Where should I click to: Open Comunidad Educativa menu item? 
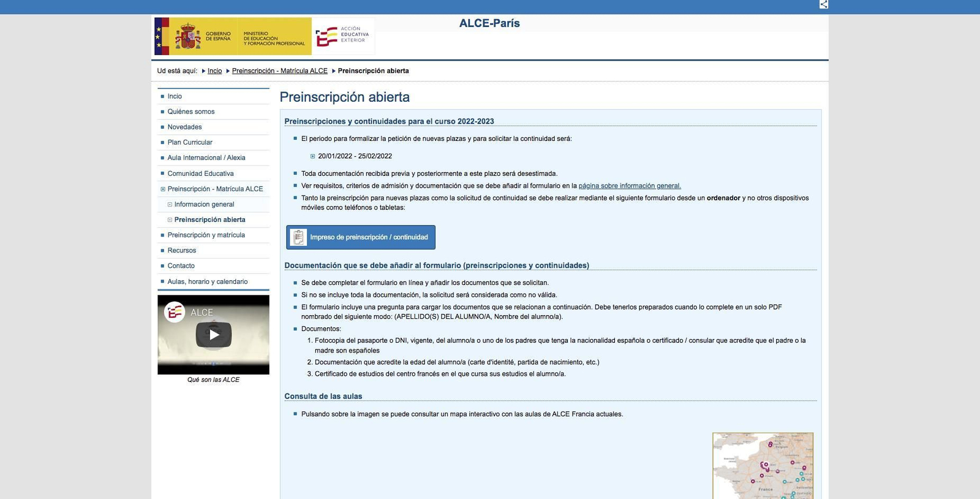tap(200, 173)
